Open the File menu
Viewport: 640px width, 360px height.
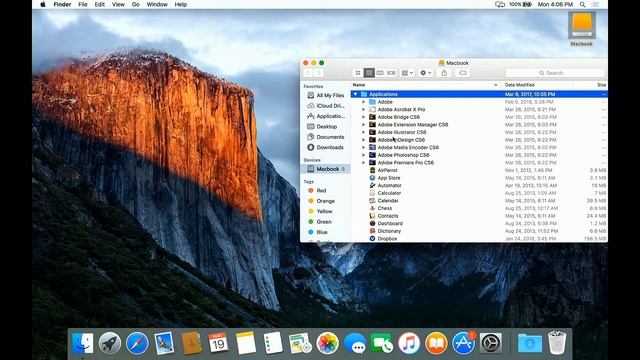(83, 4)
